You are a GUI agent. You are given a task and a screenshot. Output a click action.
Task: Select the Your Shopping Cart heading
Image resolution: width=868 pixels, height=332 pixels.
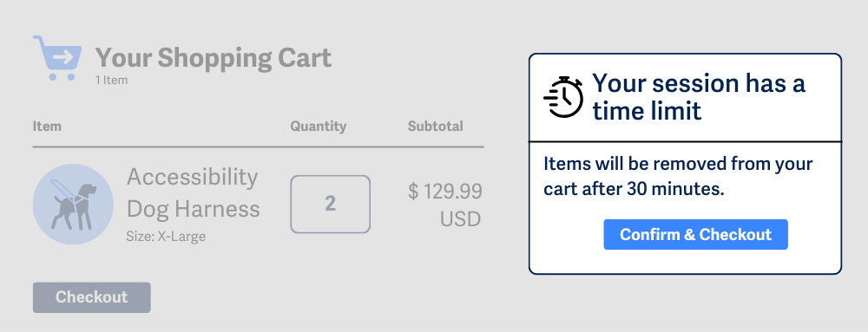pyautogui.click(x=214, y=57)
